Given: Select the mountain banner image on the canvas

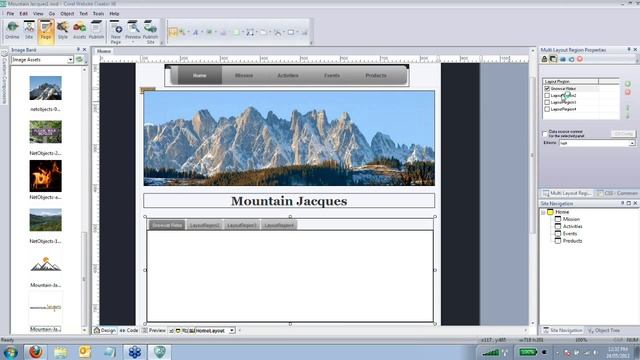Looking at the screenshot, I should 289,138.
